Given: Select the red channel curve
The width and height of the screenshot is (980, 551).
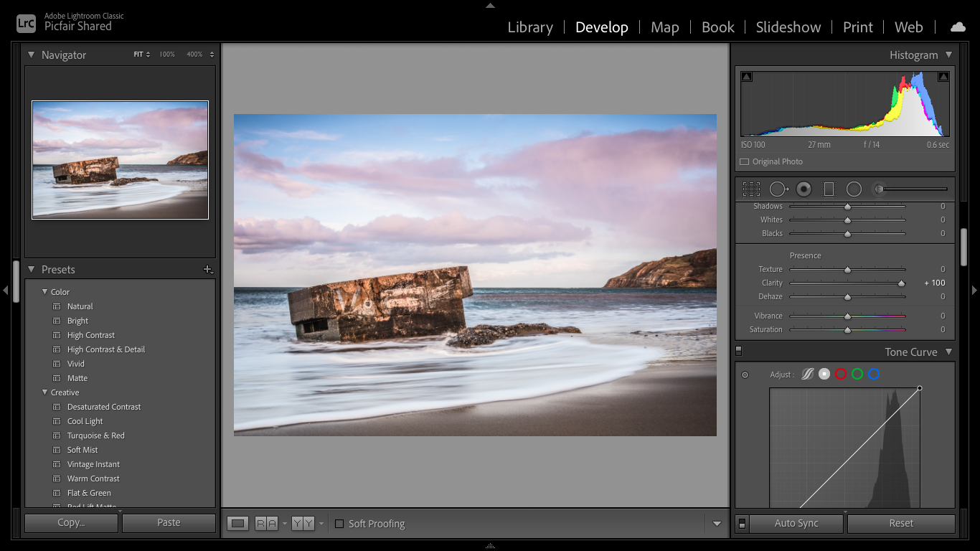Looking at the screenshot, I should coord(841,374).
